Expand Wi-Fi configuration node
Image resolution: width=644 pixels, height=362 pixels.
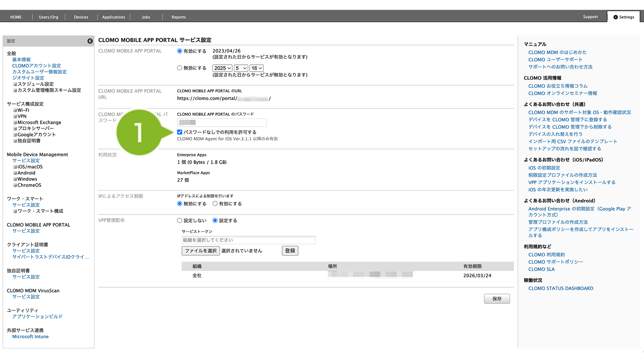coord(15,110)
